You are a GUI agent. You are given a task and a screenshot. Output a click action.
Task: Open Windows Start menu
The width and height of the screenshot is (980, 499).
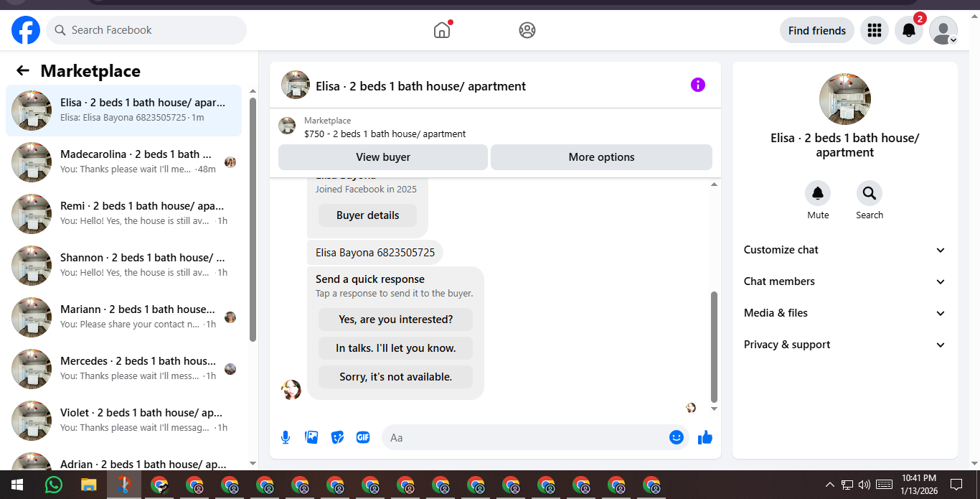coord(17,485)
